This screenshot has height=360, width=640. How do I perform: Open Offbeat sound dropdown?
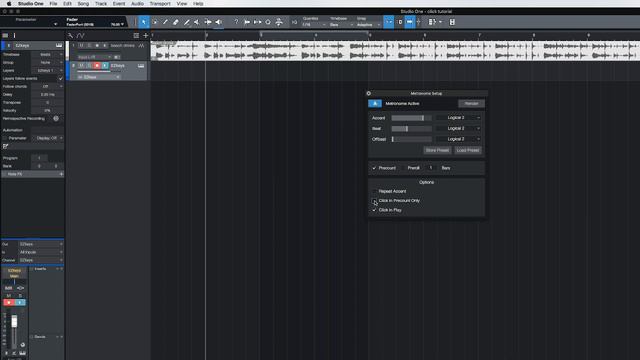[458, 139]
